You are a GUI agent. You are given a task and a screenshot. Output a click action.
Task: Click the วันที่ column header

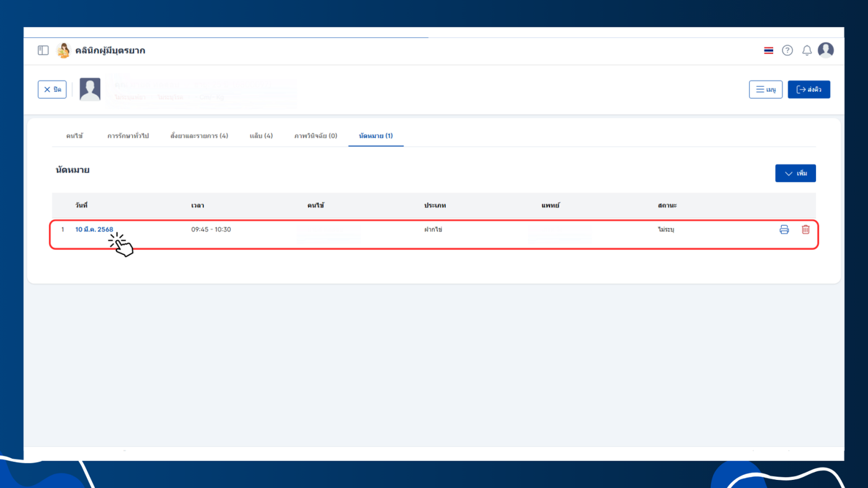[x=81, y=205]
